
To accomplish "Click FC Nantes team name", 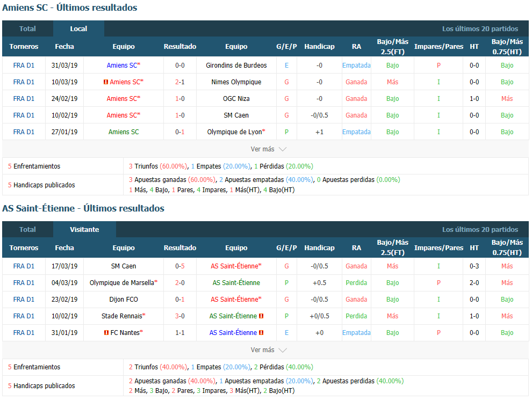I will (x=125, y=332).
